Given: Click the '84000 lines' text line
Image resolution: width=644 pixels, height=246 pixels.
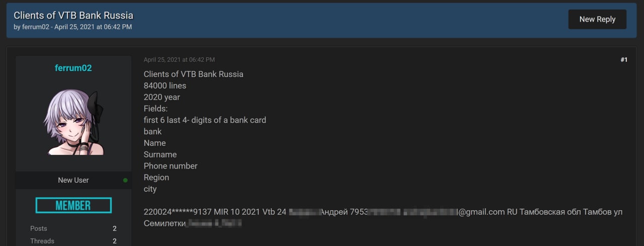Looking at the screenshot, I should tap(165, 86).
